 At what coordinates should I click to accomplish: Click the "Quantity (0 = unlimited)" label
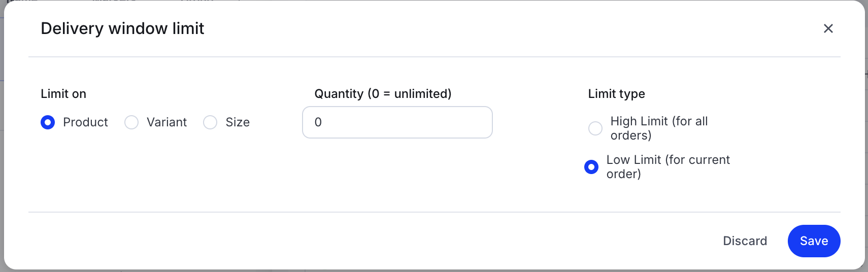(383, 94)
